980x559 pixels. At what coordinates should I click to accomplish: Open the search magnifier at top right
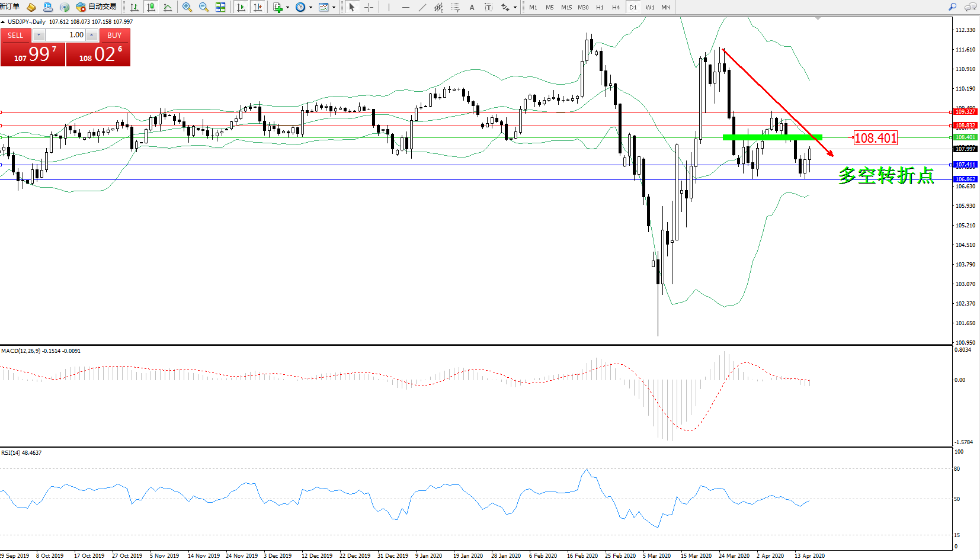[x=953, y=7]
